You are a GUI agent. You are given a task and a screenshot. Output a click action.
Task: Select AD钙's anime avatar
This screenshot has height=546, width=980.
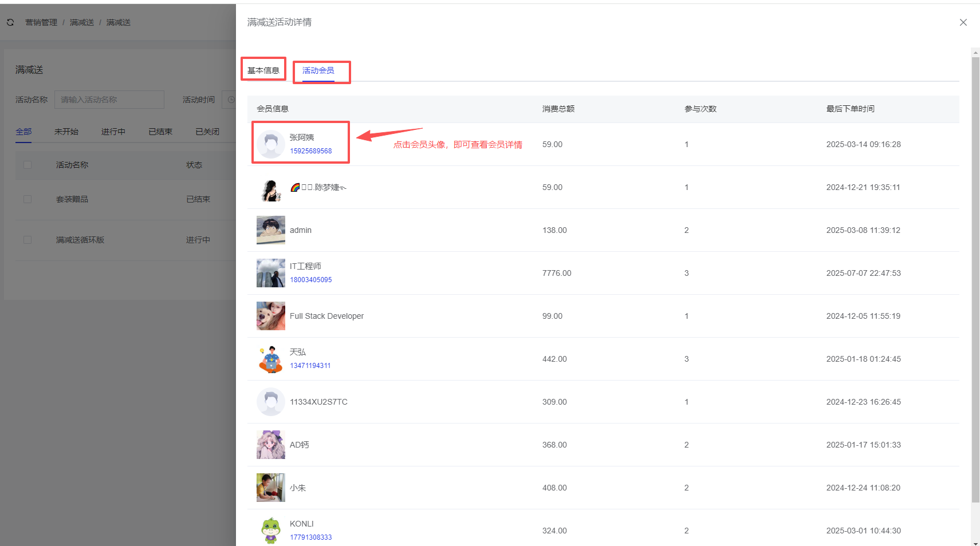click(x=270, y=445)
